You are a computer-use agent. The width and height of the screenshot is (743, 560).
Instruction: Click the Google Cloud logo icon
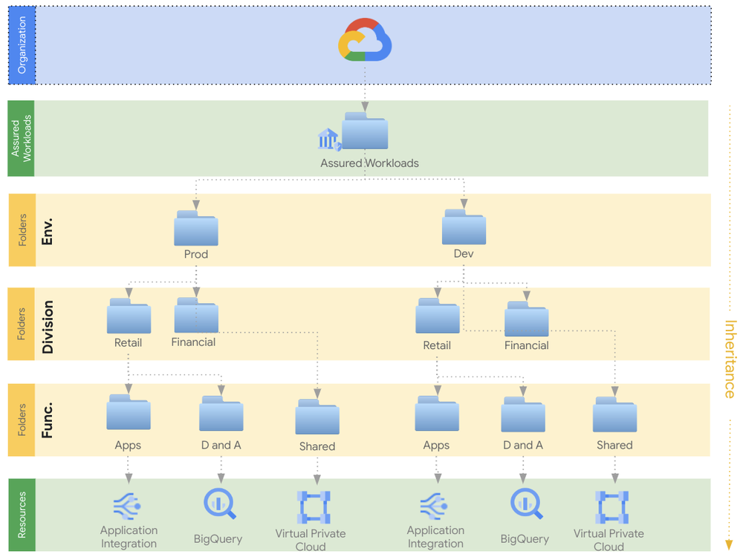tap(365, 41)
